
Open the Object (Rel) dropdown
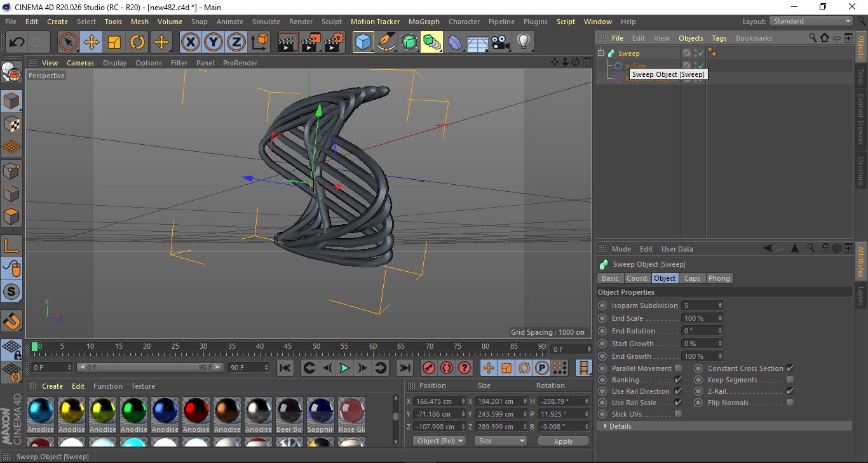pyautogui.click(x=439, y=441)
